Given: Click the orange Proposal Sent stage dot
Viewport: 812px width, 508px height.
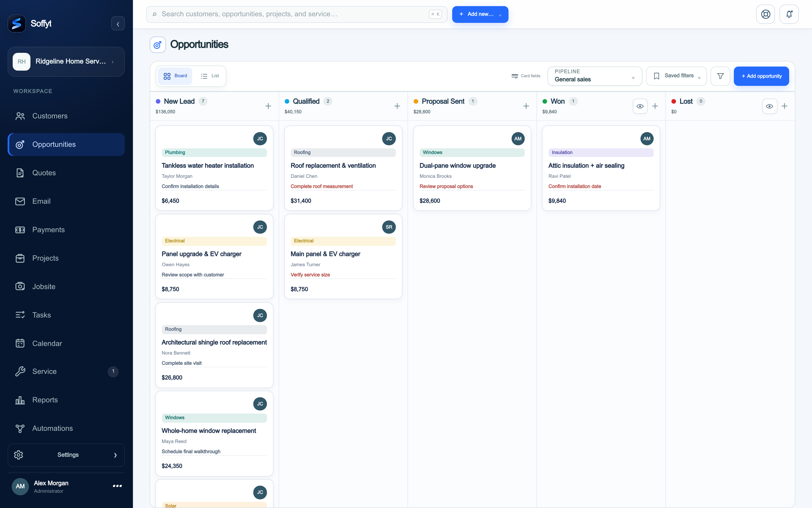Looking at the screenshot, I should pyautogui.click(x=416, y=101).
